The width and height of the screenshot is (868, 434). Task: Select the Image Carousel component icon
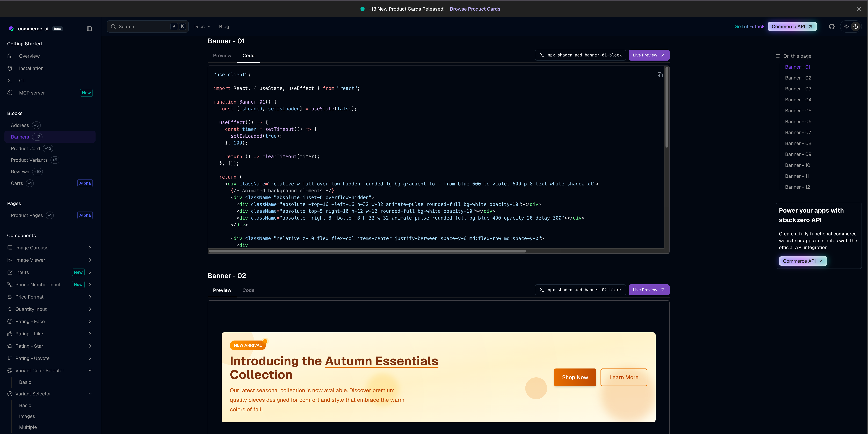pyautogui.click(x=10, y=248)
